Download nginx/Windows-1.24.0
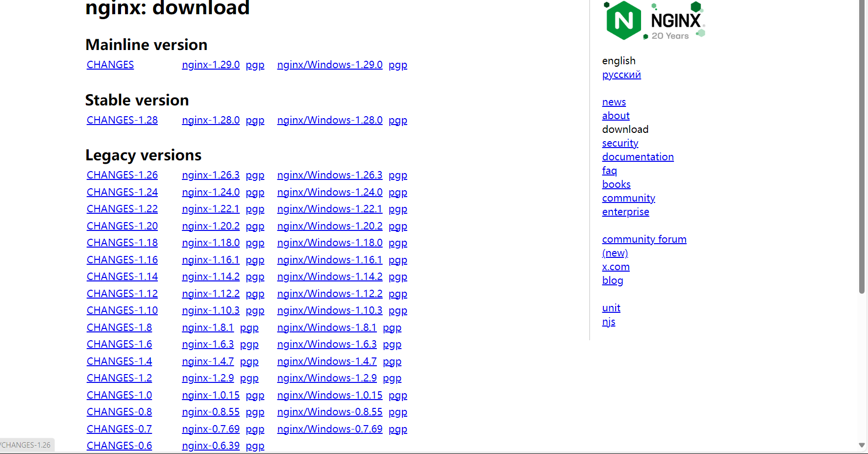Viewport: 868px width, 454px height. 330,192
